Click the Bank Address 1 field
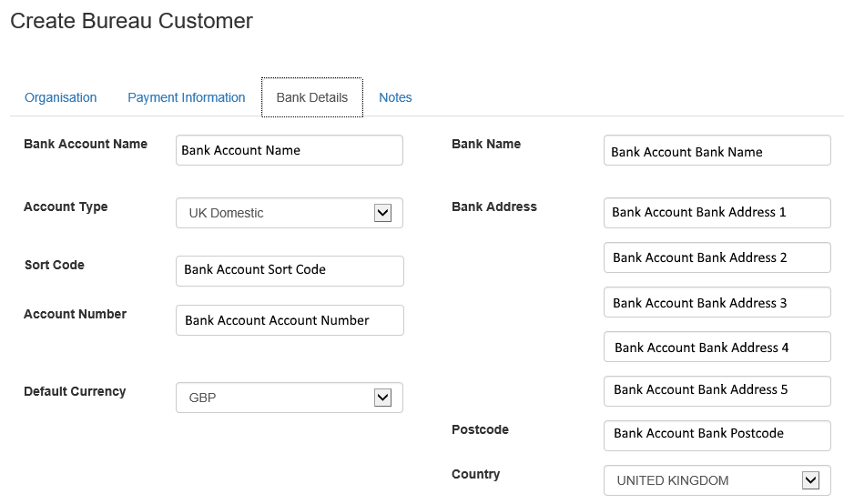844x504 pixels. coord(717,212)
